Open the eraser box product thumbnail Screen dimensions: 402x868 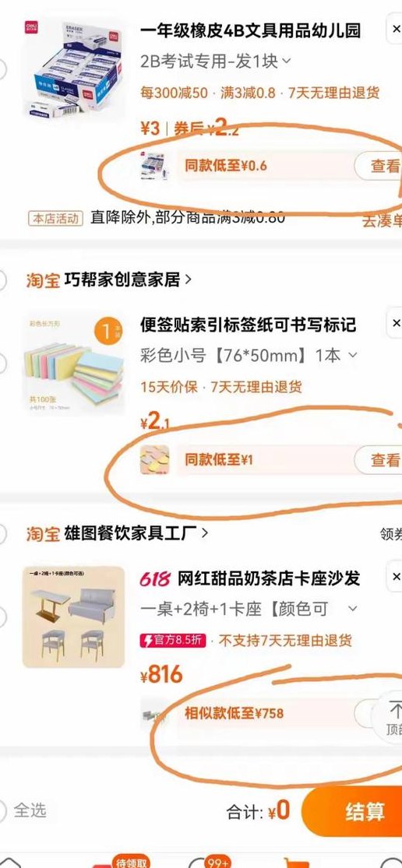pyautogui.click(x=74, y=68)
